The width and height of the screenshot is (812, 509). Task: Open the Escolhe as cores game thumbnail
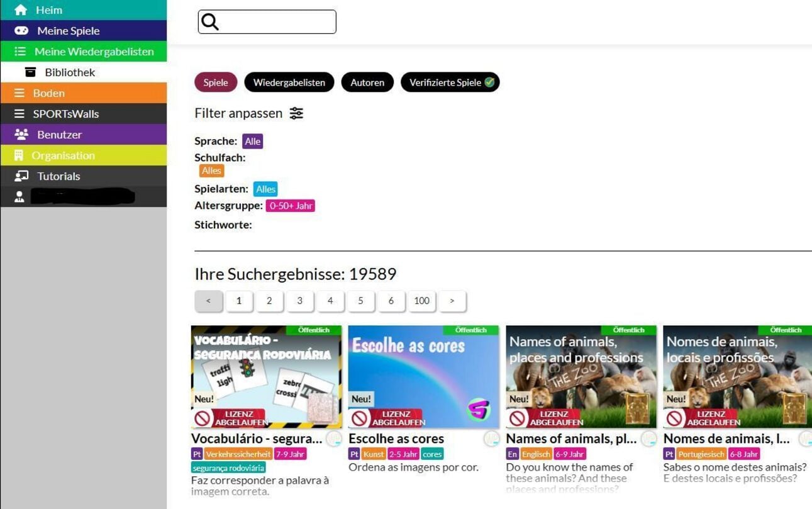[423, 377]
